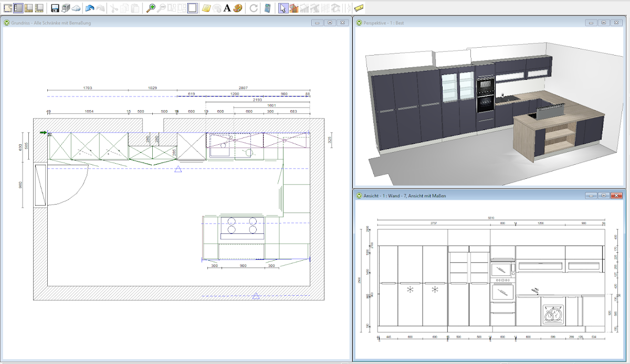
Task: Select the zoom in magnifier tool
Action: click(x=151, y=8)
